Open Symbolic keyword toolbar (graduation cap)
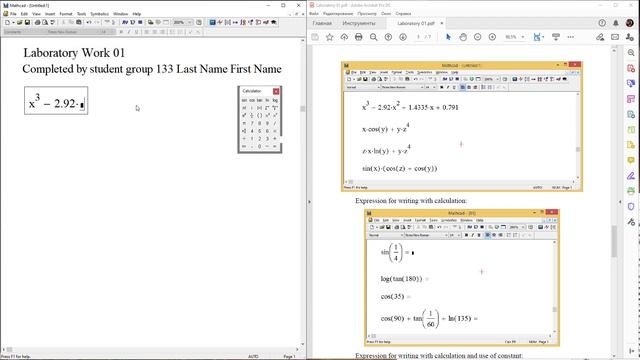 click(x=273, y=22)
